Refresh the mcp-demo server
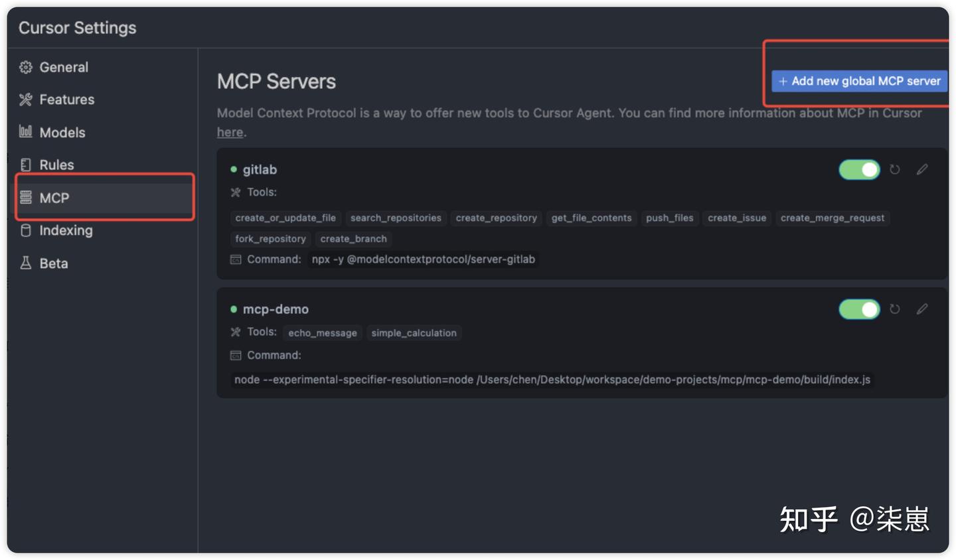Screen dimensions: 956x560 click(894, 309)
